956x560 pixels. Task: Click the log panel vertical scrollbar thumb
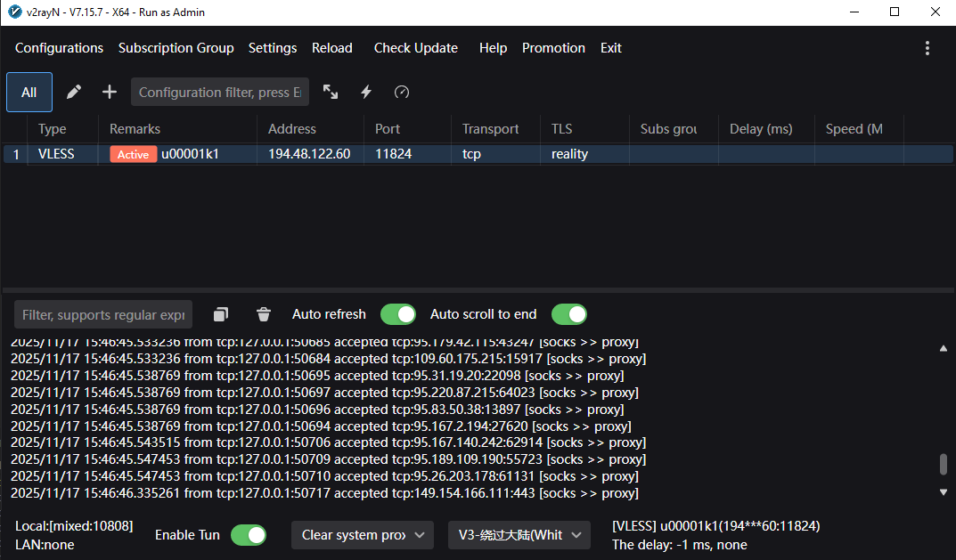(x=944, y=464)
